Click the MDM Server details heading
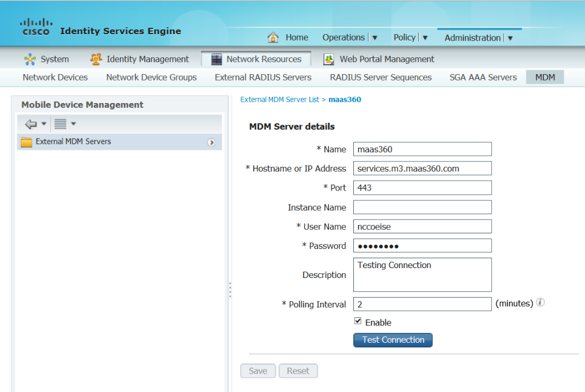 (292, 126)
